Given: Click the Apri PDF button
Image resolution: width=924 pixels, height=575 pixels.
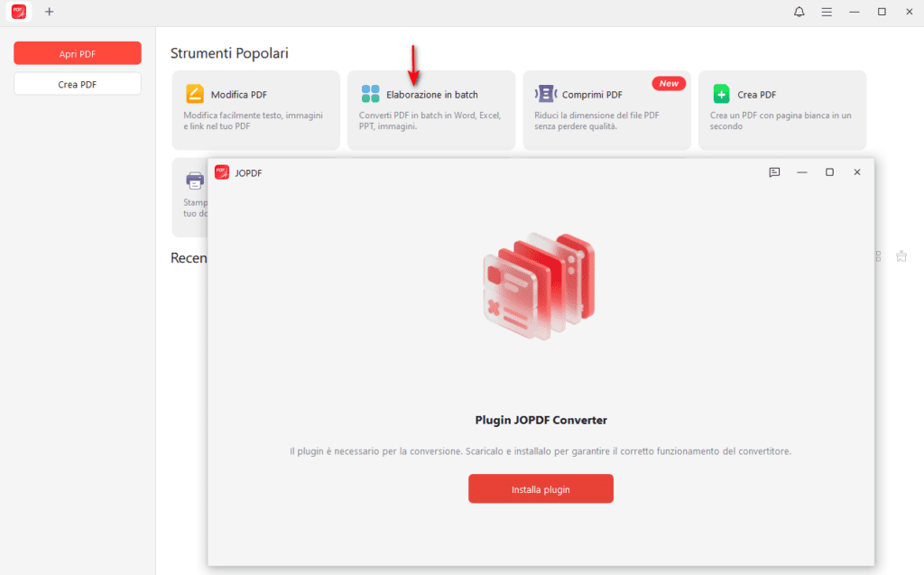Looking at the screenshot, I should point(78,53).
